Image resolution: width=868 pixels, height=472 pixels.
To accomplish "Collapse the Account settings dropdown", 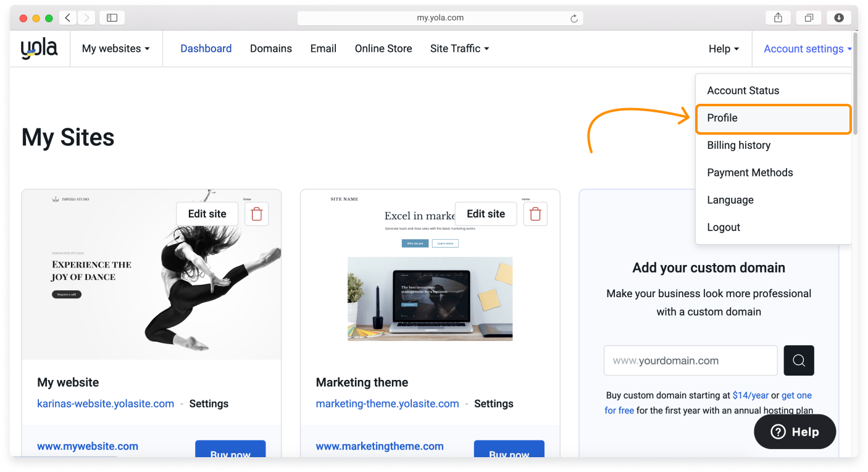I will (807, 49).
